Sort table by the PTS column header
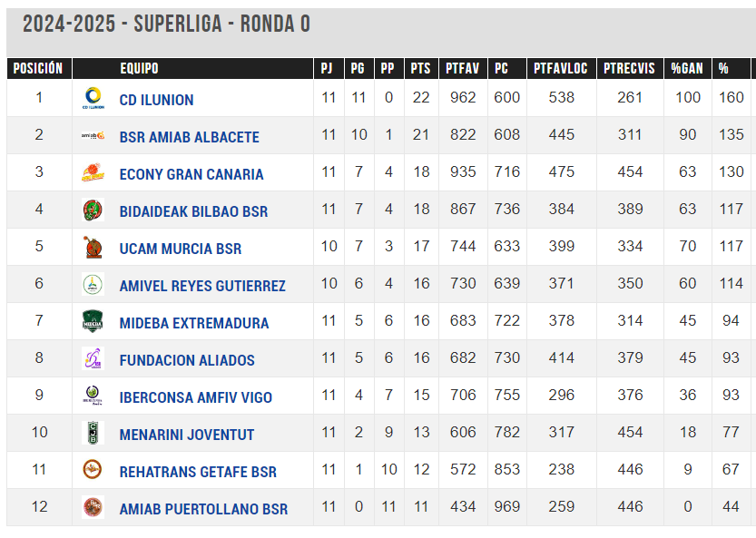This screenshot has width=756, height=538. 421,68
